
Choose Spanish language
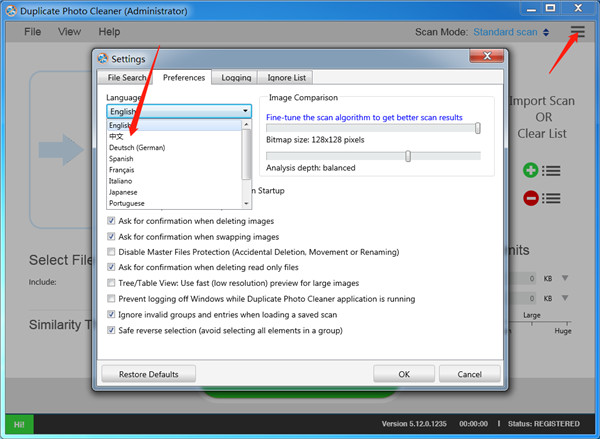[174, 158]
